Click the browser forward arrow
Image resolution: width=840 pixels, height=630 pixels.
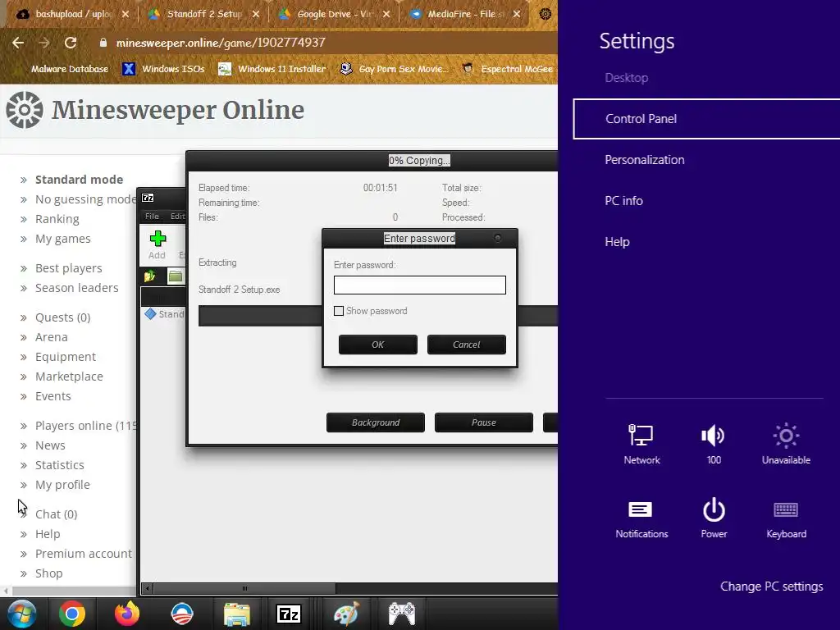[x=44, y=43]
